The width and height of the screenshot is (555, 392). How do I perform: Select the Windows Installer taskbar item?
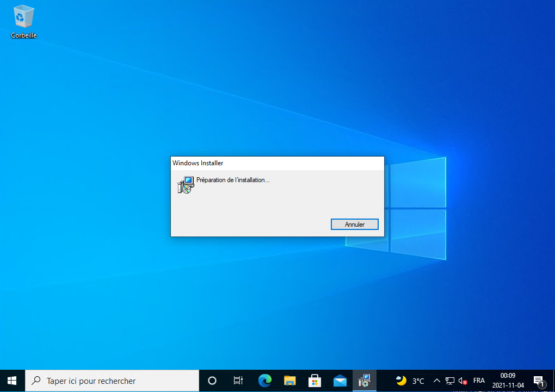click(x=365, y=381)
